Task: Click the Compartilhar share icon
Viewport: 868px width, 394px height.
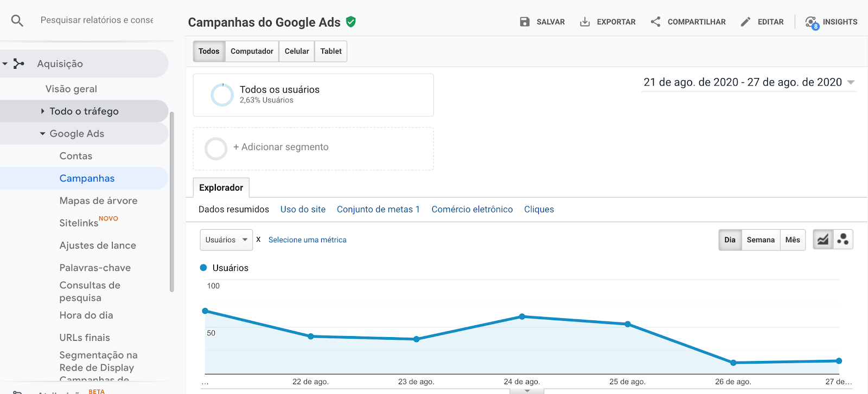Action: 655,22
